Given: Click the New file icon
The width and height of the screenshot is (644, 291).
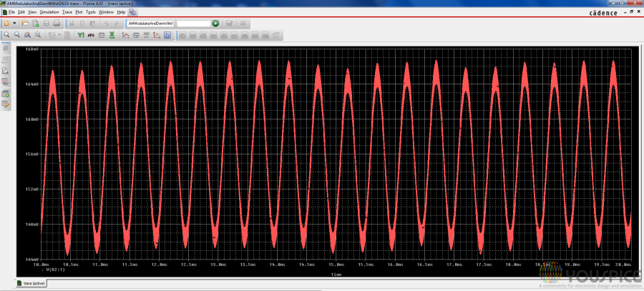Looking at the screenshot, I should [x=7, y=24].
